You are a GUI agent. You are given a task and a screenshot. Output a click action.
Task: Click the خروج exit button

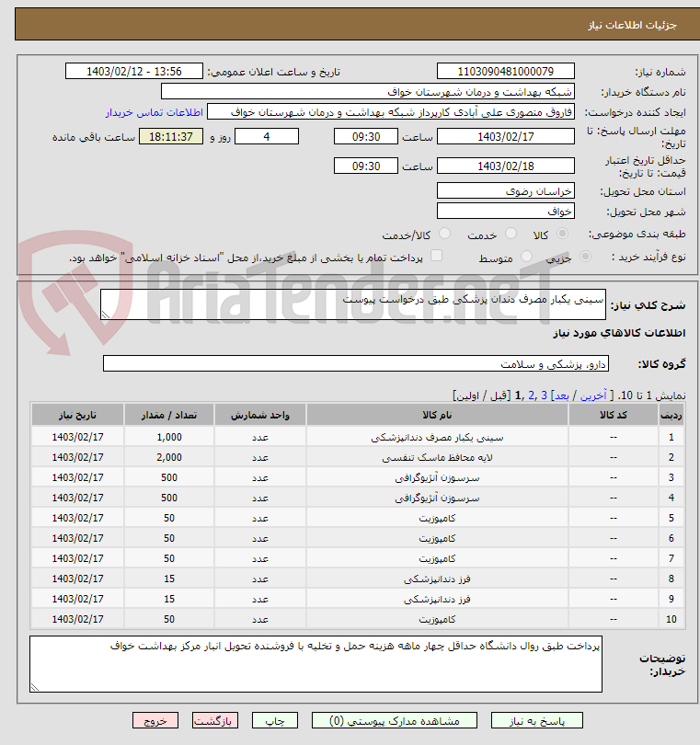click(155, 721)
